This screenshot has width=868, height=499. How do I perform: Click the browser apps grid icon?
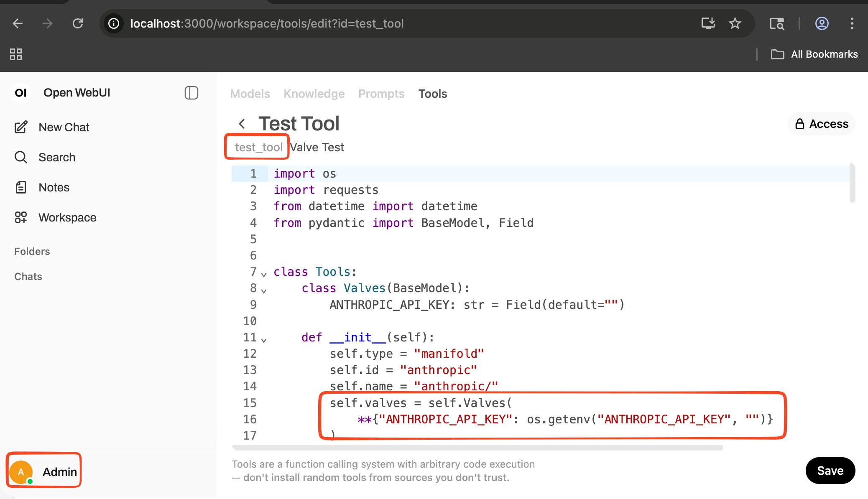(x=16, y=54)
